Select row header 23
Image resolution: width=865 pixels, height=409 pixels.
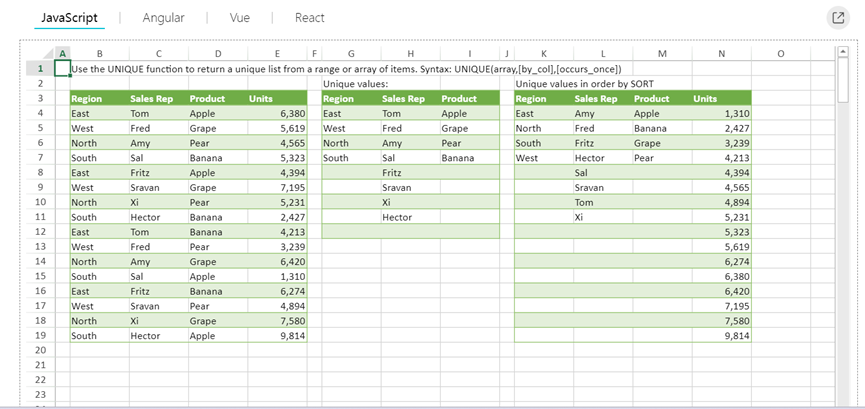[41, 395]
